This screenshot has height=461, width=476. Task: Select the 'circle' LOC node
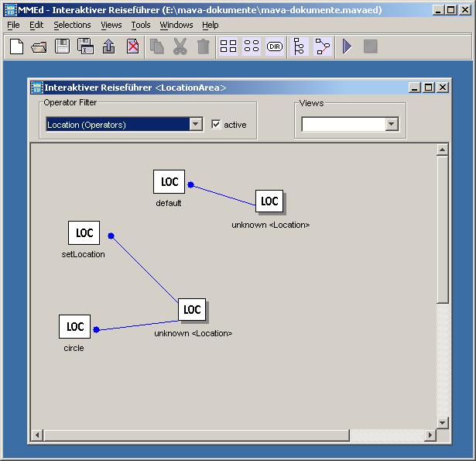click(x=74, y=326)
